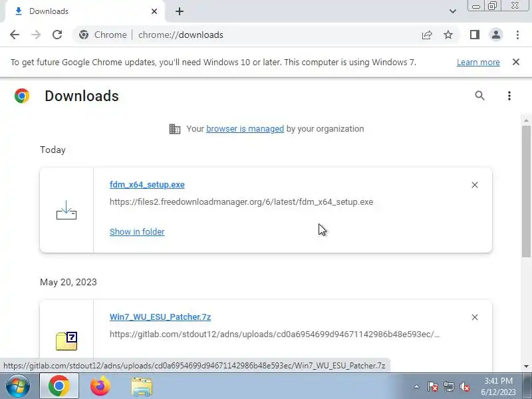Viewport: 532px width, 399px height.
Task: Open the Learn more link about updates
Action: point(478,63)
